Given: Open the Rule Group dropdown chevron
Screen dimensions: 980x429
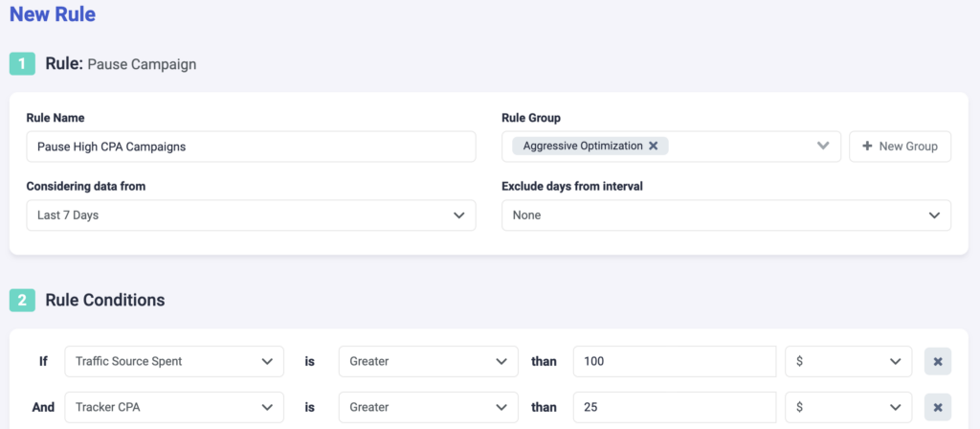Looking at the screenshot, I should tap(823, 146).
